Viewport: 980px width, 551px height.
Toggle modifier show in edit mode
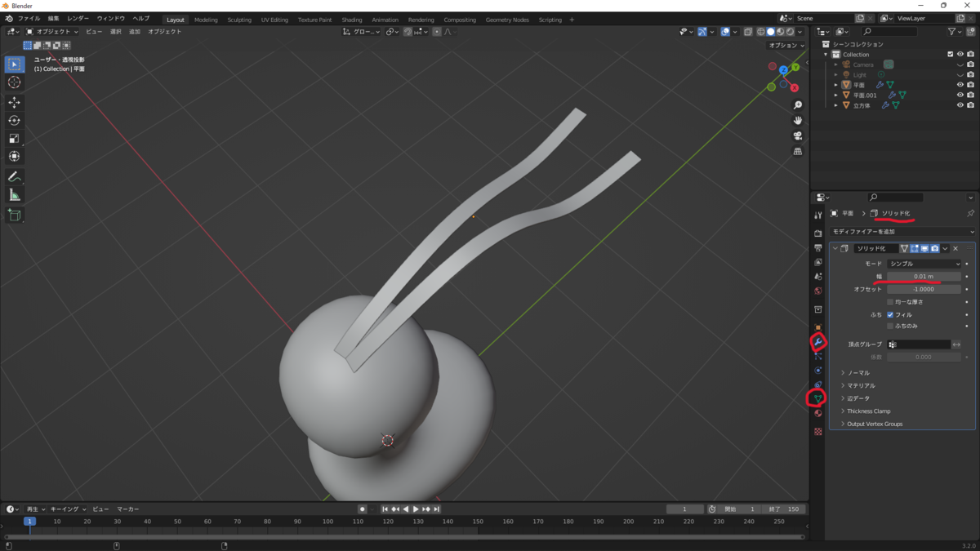(915, 248)
